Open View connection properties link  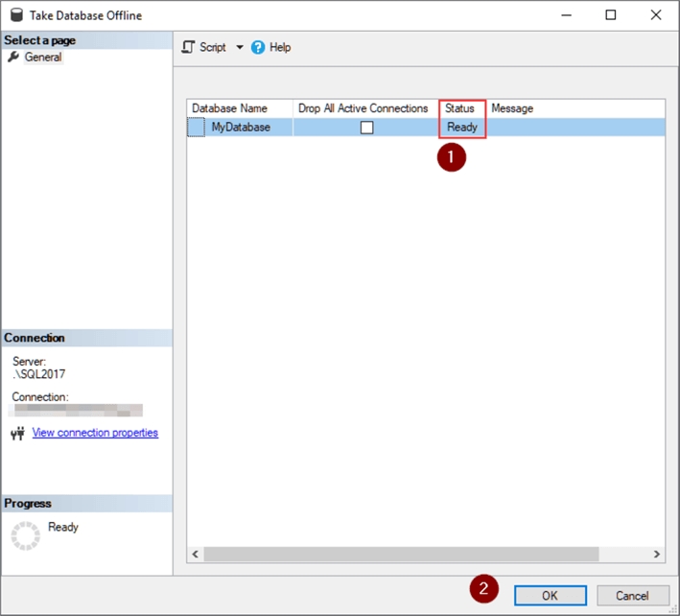[95, 433]
